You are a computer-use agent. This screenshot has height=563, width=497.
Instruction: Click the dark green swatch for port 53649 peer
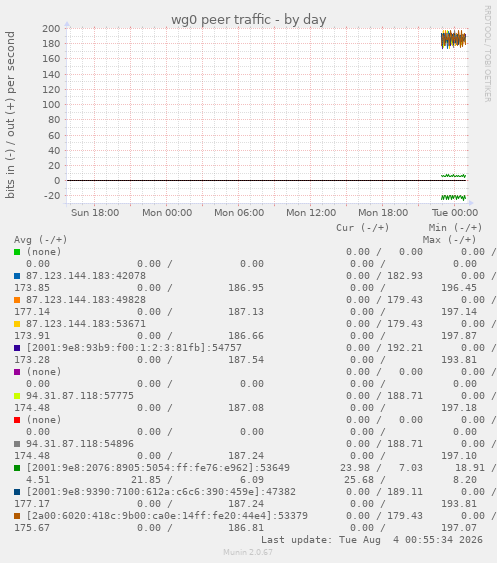coord(17,468)
